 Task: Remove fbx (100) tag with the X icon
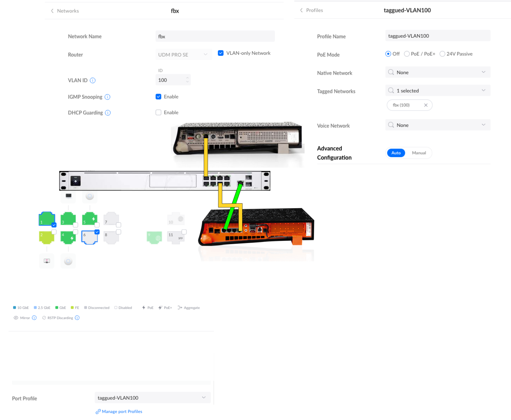coord(426,105)
